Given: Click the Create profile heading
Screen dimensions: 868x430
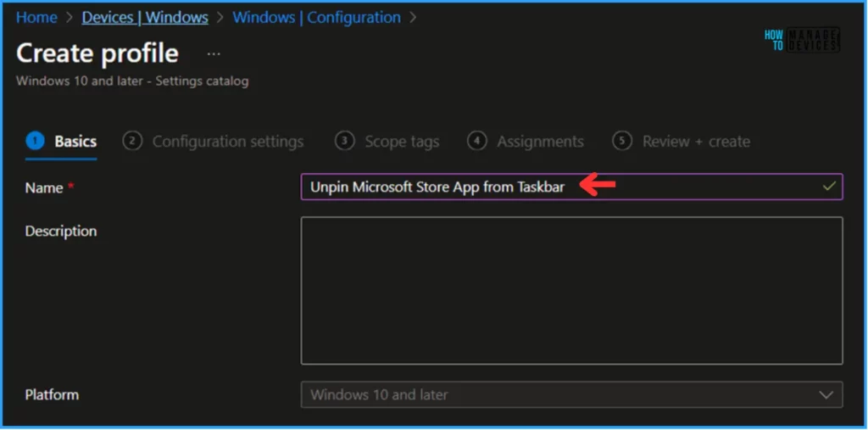Looking at the screenshot, I should point(97,53).
